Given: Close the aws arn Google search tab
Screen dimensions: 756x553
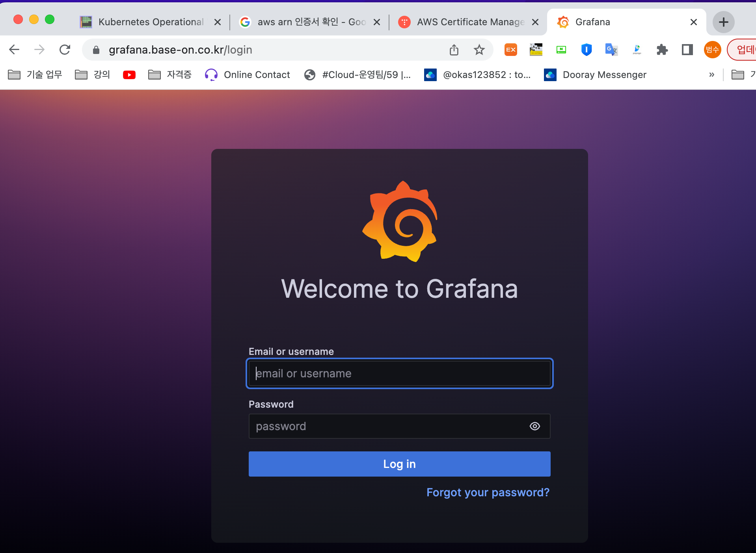Looking at the screenshot, I should click(x=377, y=22).
